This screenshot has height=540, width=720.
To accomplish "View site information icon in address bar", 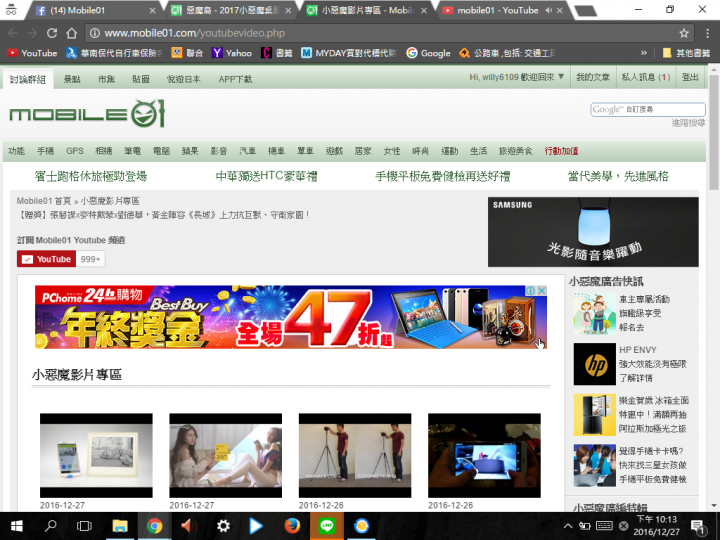I will (94, 33).
